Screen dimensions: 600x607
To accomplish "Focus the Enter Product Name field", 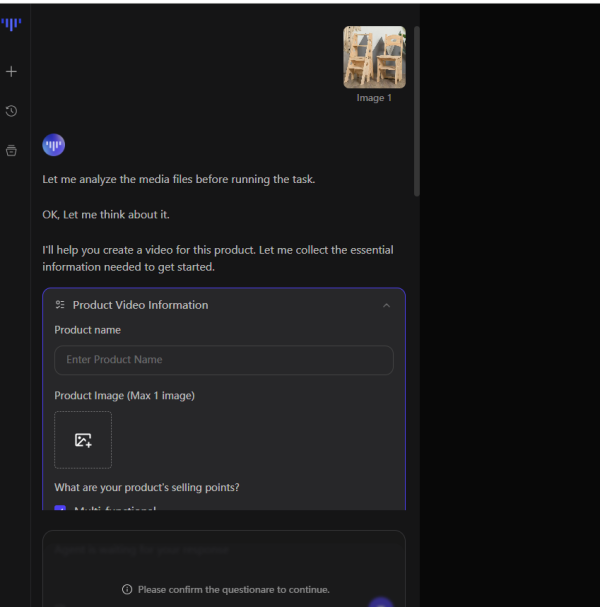I will click(x=224, y=360).
